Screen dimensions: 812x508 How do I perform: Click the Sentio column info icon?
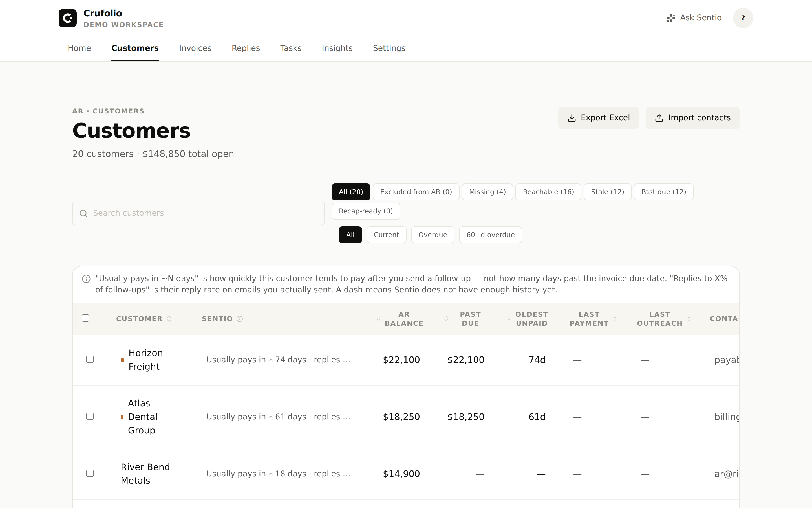click(240, 319)
